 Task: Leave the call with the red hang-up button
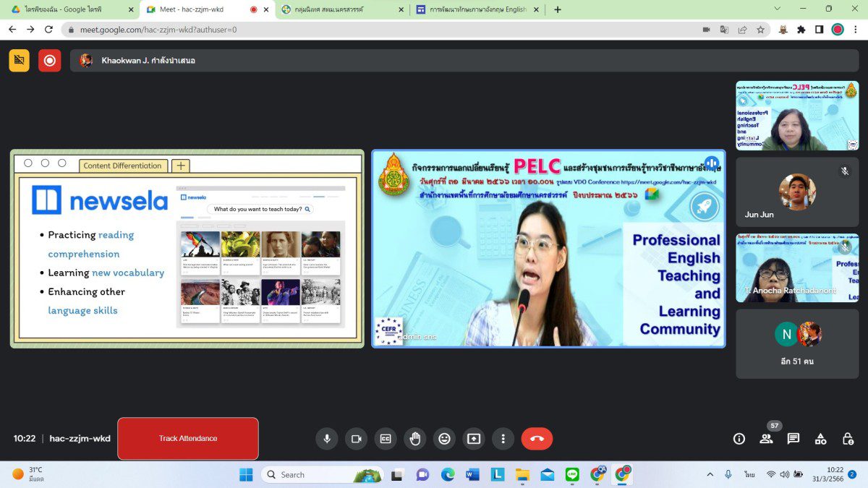[x=537, y=438]
